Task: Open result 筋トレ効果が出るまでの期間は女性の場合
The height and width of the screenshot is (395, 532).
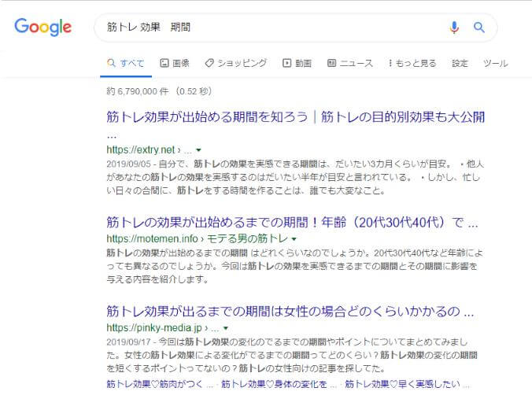Action: 290,311
